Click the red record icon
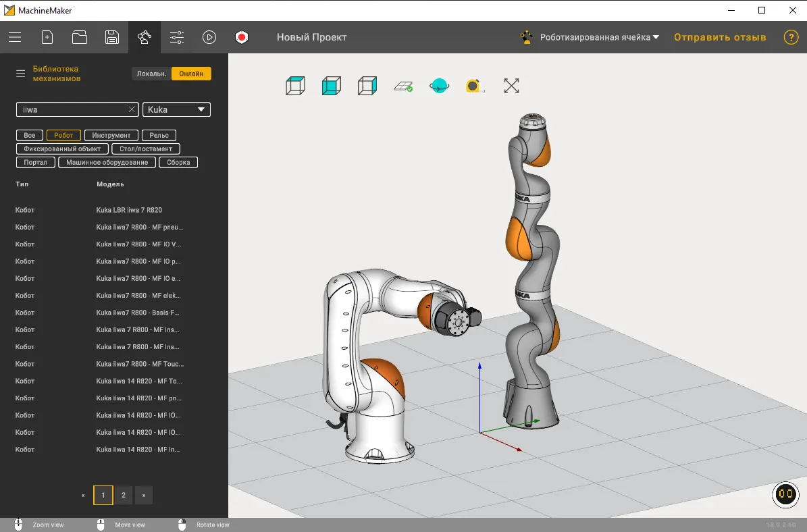Image resolution: width=807 pixels, height=532 pixels. click(x=242, y=38)
